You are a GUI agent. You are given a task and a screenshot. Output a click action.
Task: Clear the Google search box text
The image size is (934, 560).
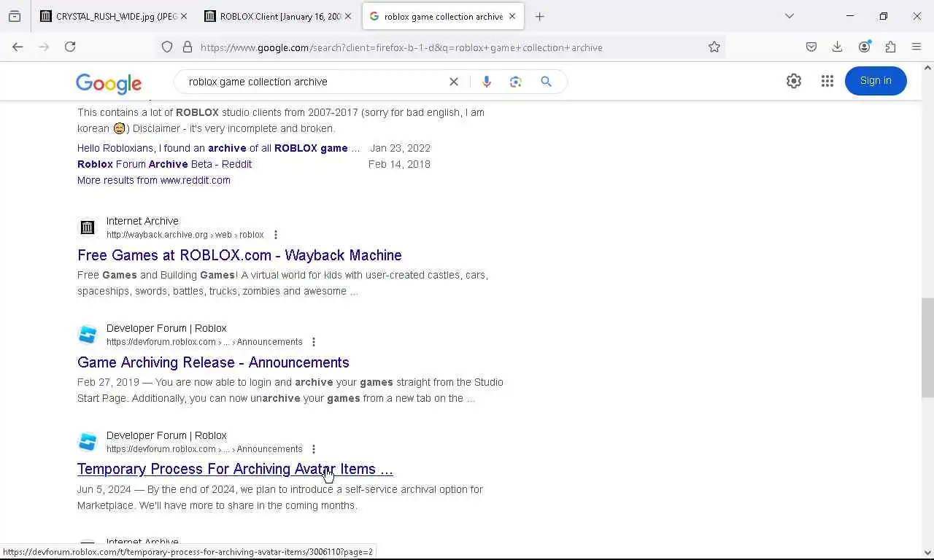click(454, 82)
